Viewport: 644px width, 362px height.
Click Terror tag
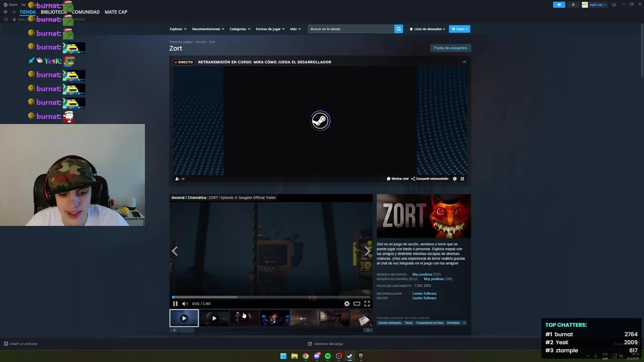[x=409, y=323]
